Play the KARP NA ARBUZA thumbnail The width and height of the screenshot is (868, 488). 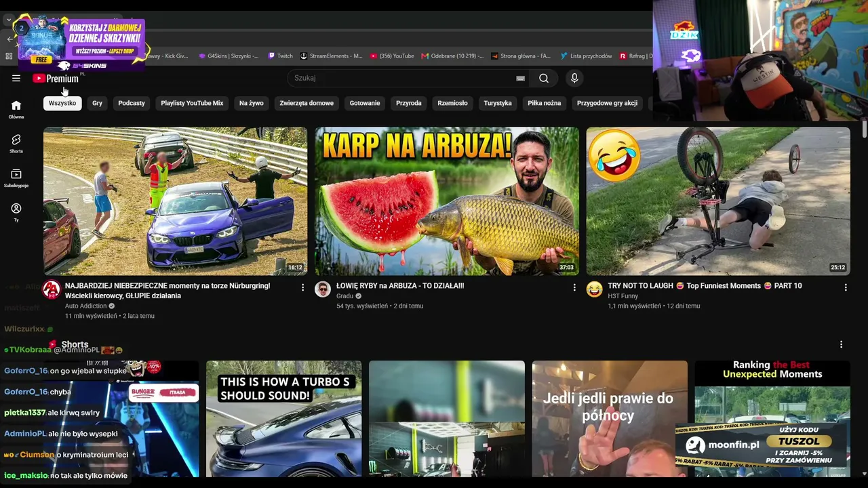(447, 201)
